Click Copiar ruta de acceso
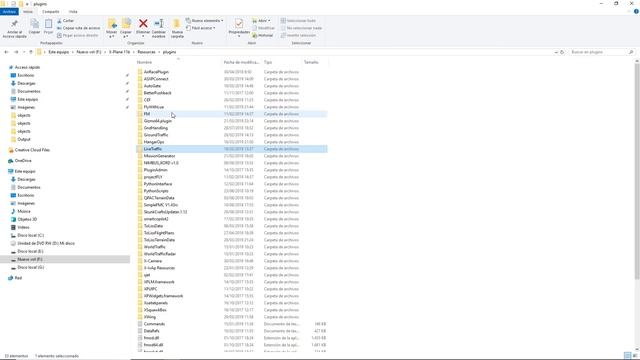Viewport: 640px width, 360px height. coord(78,28)
